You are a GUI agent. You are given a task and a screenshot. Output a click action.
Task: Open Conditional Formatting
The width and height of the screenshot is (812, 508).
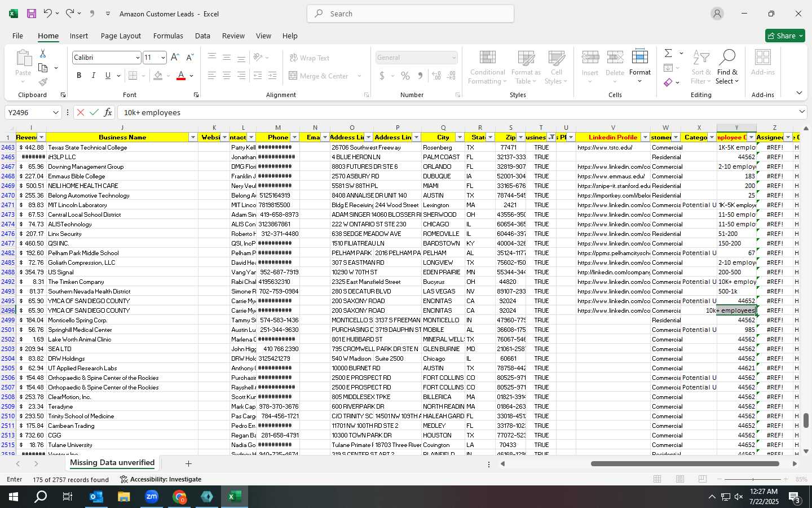[x=487, y=67]
